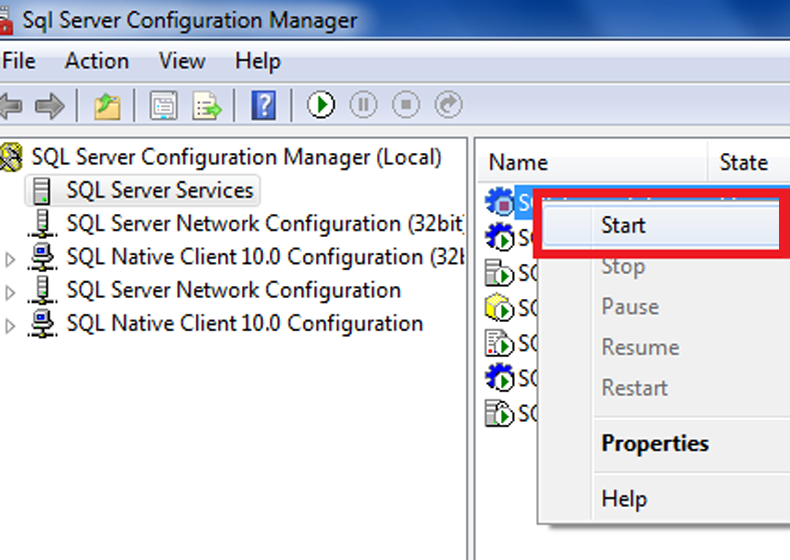The width and height of the screenshot is (790, 560).
Task: Expand the SQL Server Network Configuration node
Action: (x=11, y=293)
